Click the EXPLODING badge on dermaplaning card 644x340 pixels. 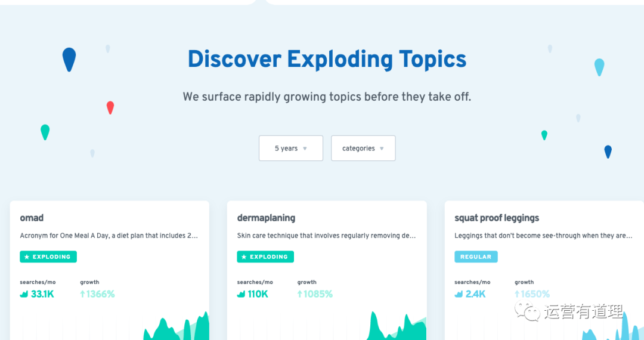point(265,256)
